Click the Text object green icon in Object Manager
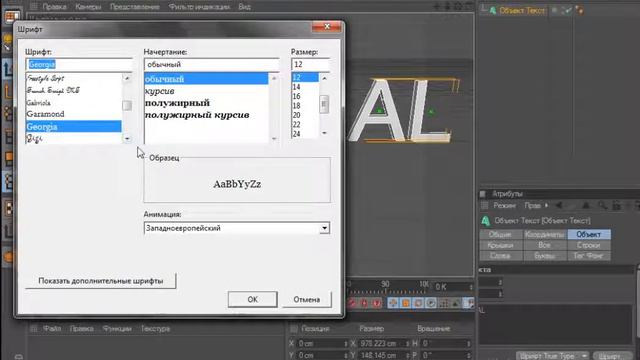 coord(493,11)
